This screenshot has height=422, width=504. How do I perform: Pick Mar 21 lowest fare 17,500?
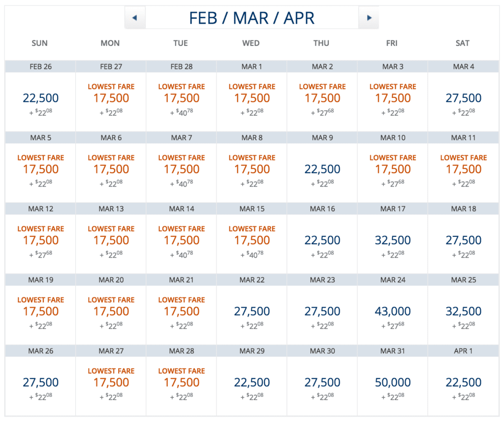click(x=181, y=311)
